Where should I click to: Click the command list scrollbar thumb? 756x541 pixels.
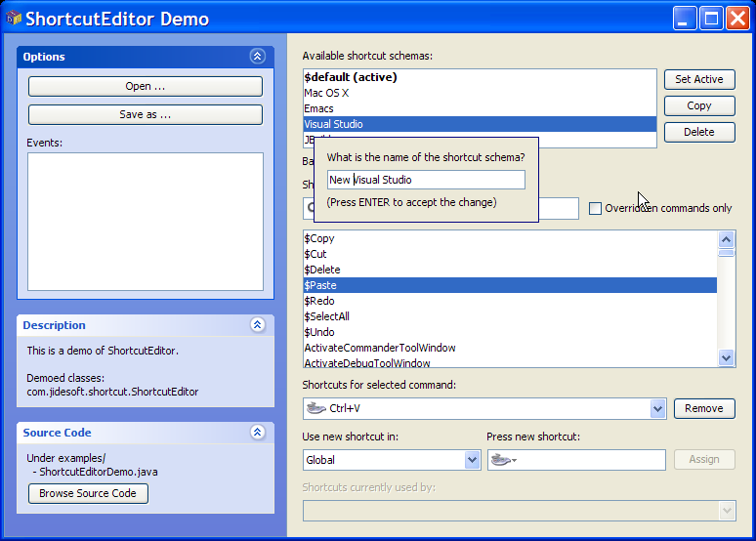726,253
